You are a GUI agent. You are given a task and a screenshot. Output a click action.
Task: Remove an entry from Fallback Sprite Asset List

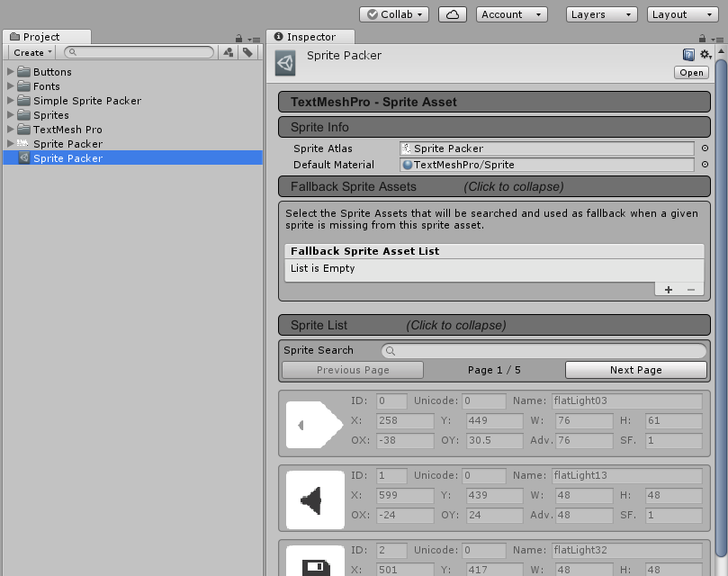click(x=691, y=290)
